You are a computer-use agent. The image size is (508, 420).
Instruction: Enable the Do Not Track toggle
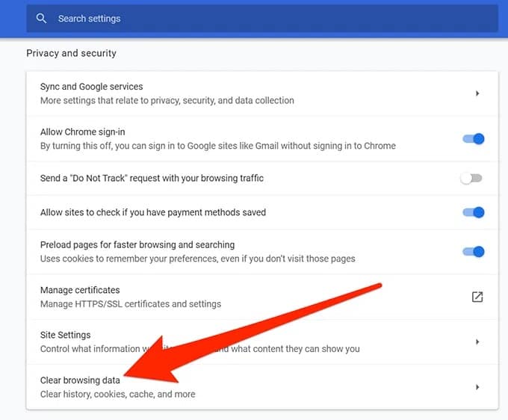(x=471, y=179)
